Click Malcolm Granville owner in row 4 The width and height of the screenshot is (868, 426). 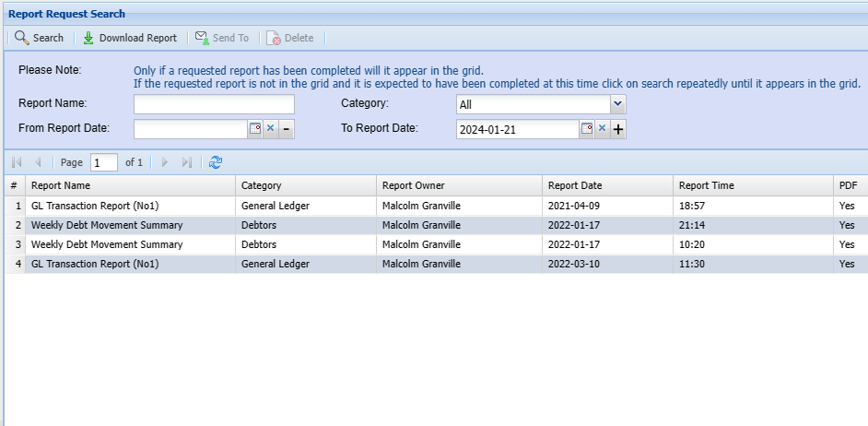pos(421,265)
